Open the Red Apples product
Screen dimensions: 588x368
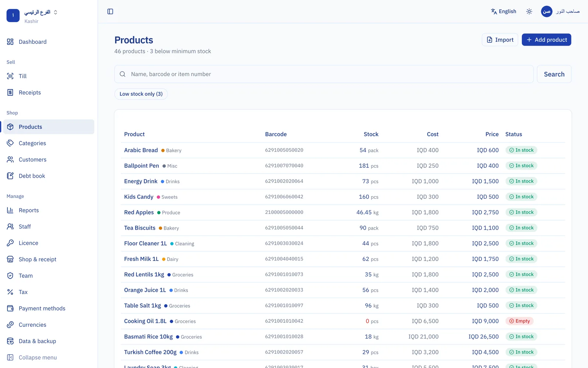[139, 212]
